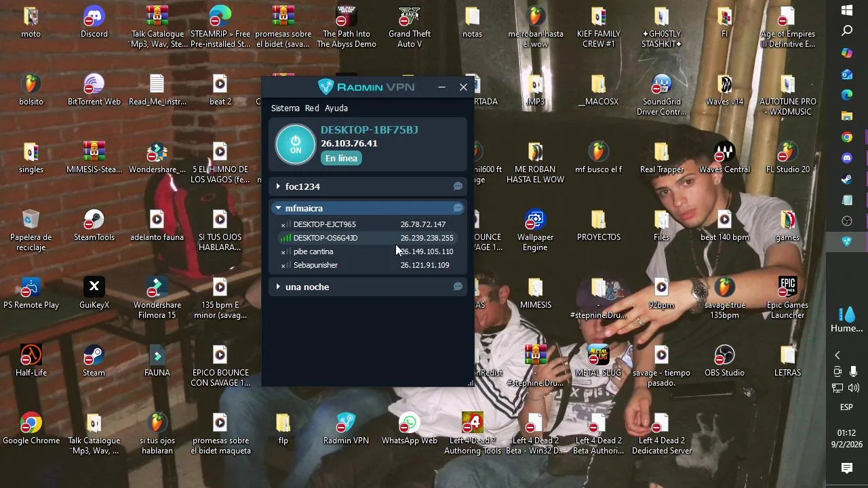Select the beat 140 bpm file
The image size is (868, 488).
tap(725, 226)
